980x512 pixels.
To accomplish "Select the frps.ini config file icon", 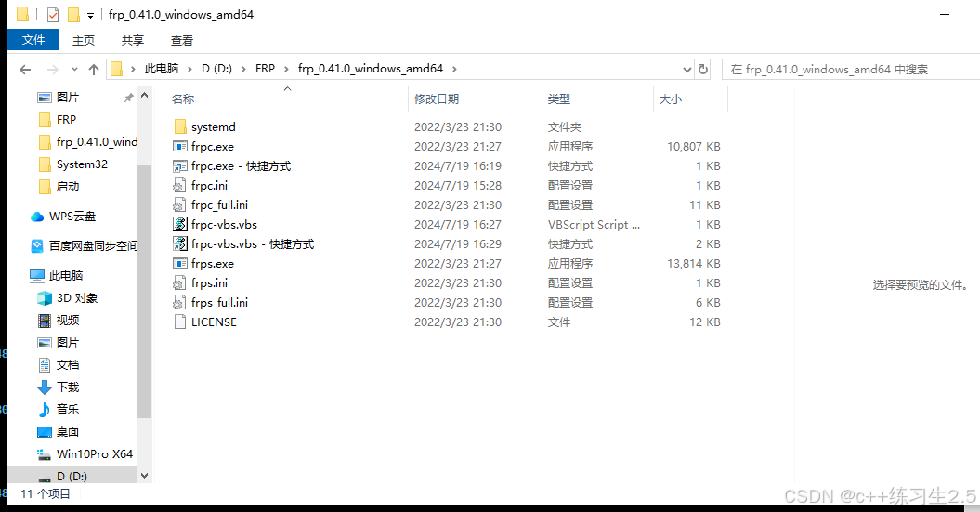I will click(180, 283).
